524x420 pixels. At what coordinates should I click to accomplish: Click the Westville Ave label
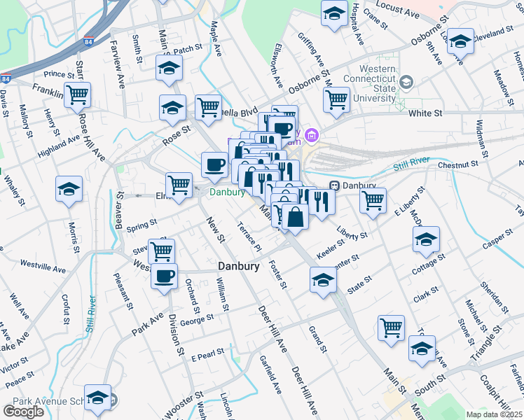(43, 267)
